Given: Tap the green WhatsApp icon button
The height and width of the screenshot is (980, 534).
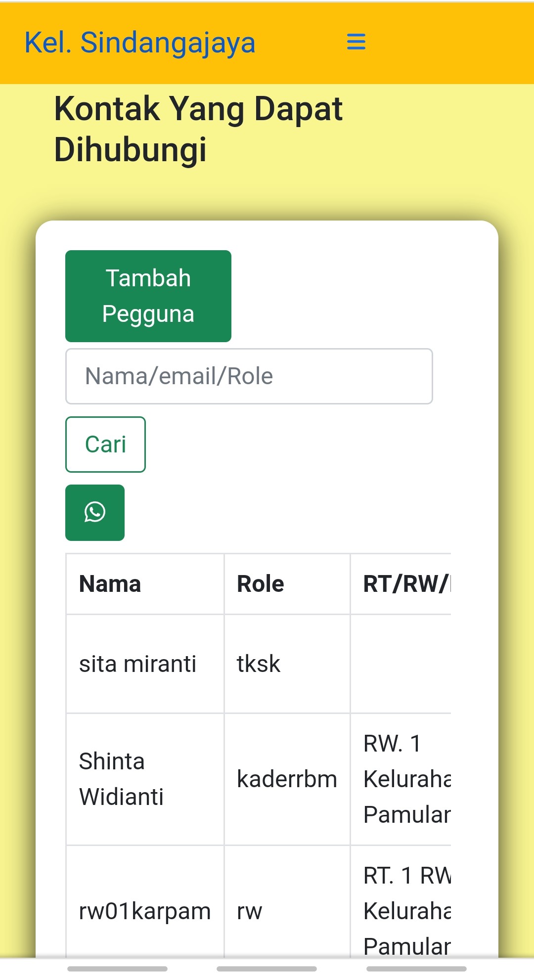Looking at the screenshot, I should (x=95, y=512).
